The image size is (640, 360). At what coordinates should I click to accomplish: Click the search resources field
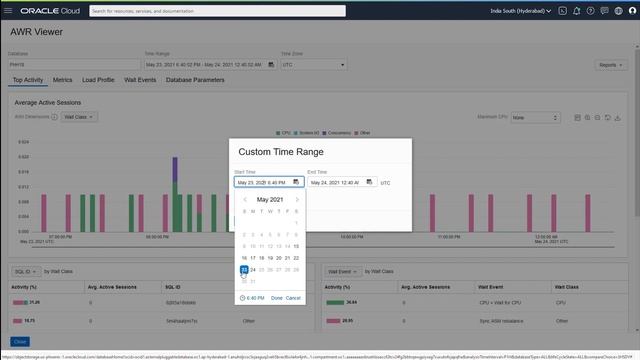click(217, 11)
